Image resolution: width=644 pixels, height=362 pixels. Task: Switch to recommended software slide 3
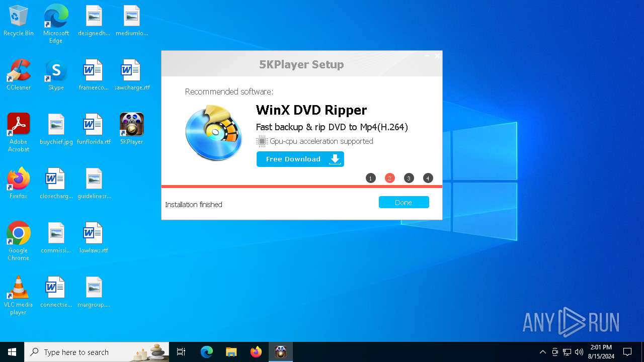coord(409,178)
